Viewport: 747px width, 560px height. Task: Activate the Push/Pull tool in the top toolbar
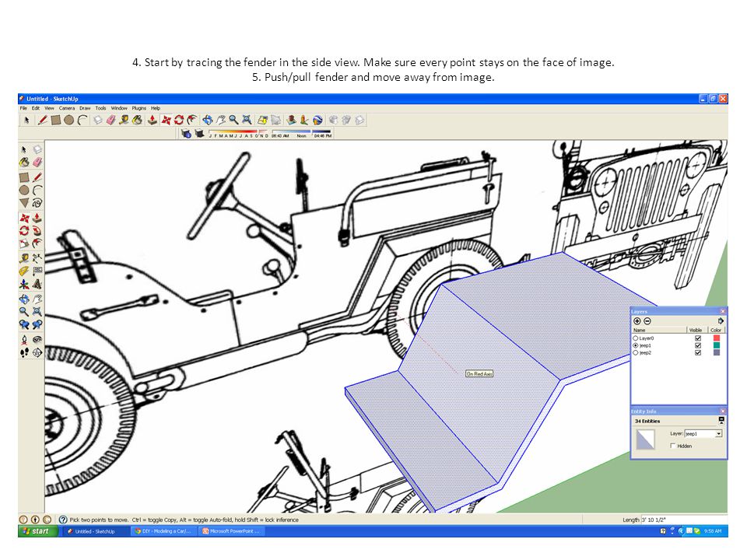click(x=153, y=120)
